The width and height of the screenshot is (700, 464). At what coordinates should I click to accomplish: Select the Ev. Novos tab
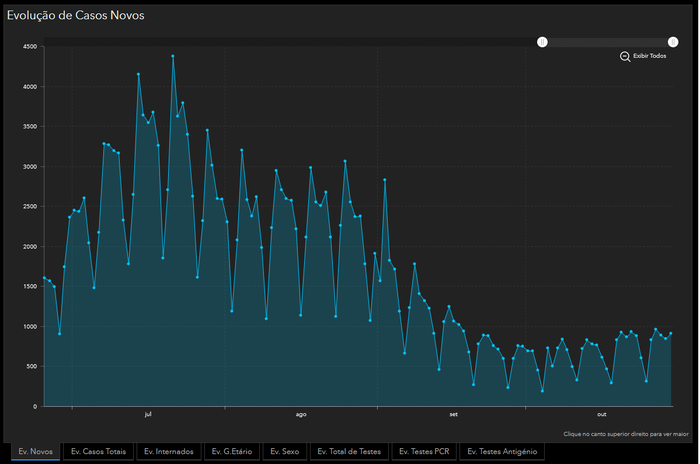tap(35, 452)
